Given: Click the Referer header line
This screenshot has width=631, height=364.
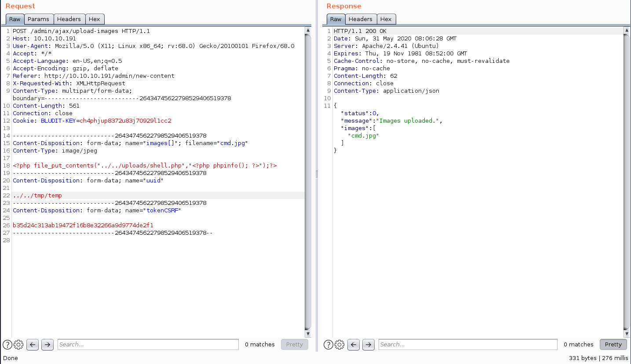Looking at the screenshot, I should click(94, 76).
